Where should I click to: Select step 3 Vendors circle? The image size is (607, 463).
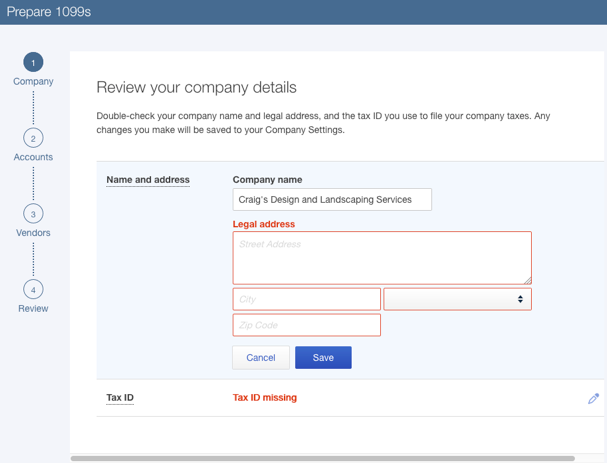[33, 214]
